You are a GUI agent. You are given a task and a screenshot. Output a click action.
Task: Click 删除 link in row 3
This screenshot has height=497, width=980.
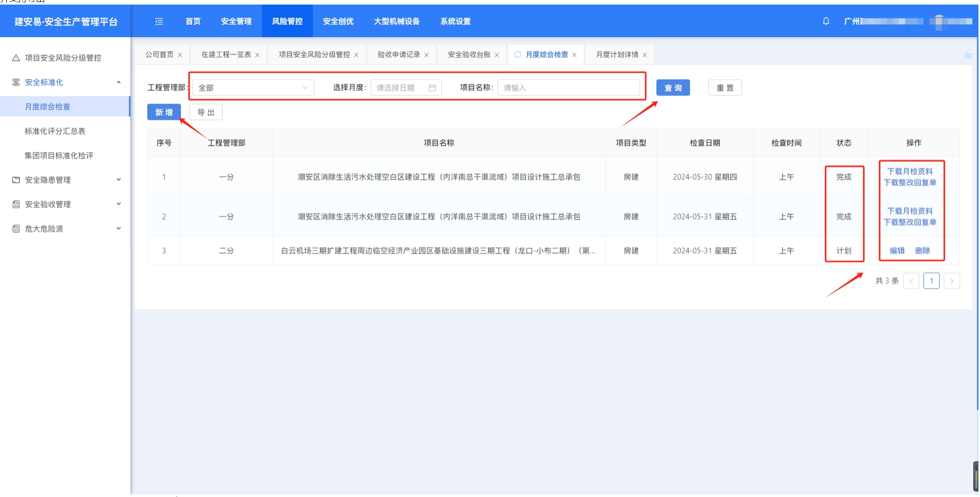[922, 251]
